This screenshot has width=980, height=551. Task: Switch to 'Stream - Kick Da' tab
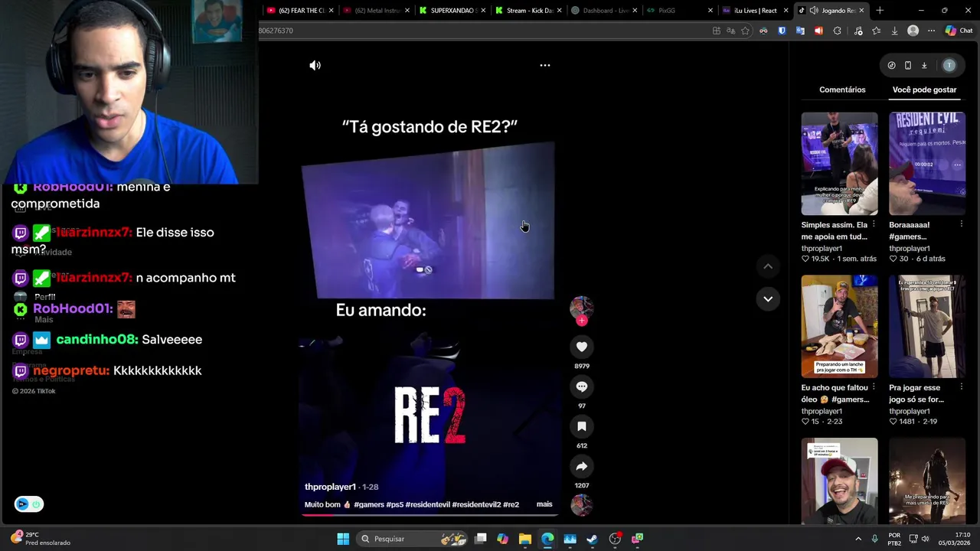point(528,10)
